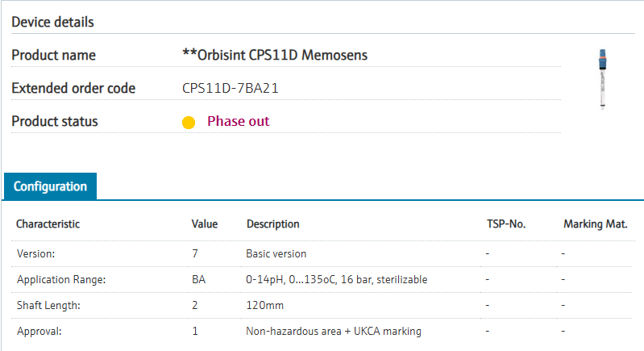Click the yellow Phase out status indicator
Viewport: 644px width, 351px height.
point(189,123)
